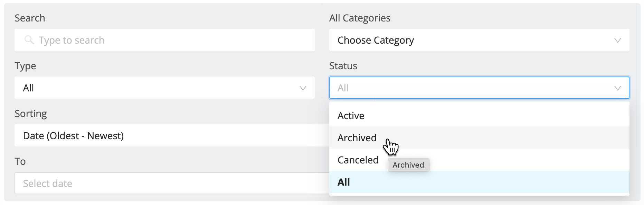Click the Sorting field label
This screenshot has width=644, height=205.
(x=31, y=114)
